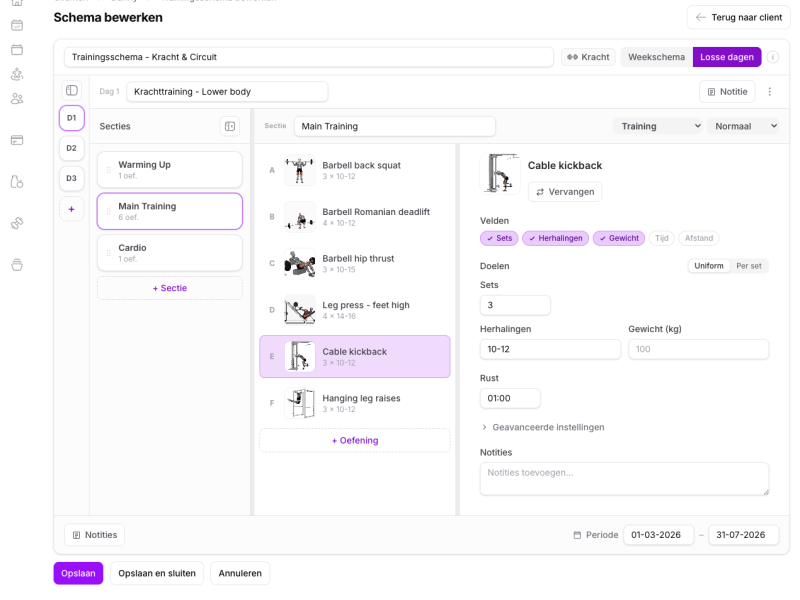Viewport: 800px width, 600px height.
Task: Select day tab D2
Action: 72,148
